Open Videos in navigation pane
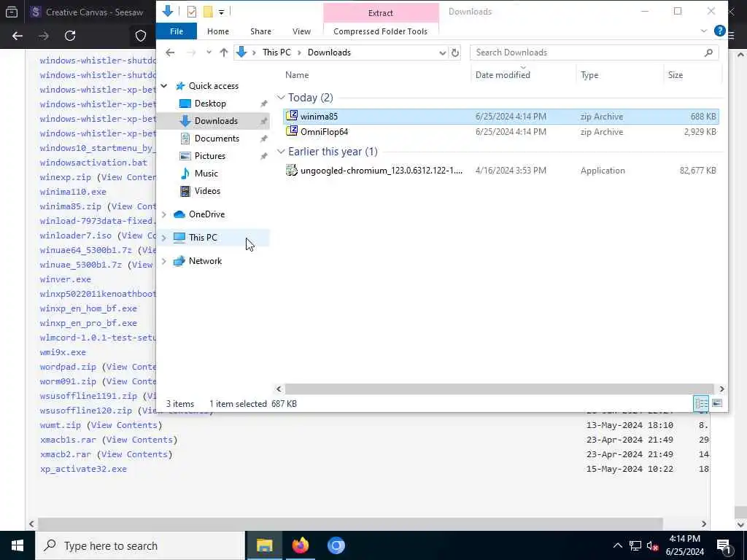This screenshot has height=560, width=747. tap(207, 191)
